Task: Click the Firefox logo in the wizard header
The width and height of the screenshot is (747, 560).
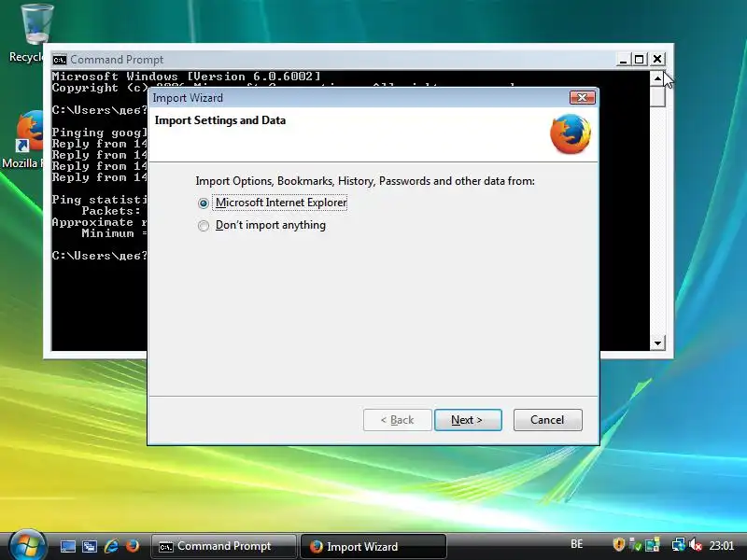Action: [x=571, y=133]
